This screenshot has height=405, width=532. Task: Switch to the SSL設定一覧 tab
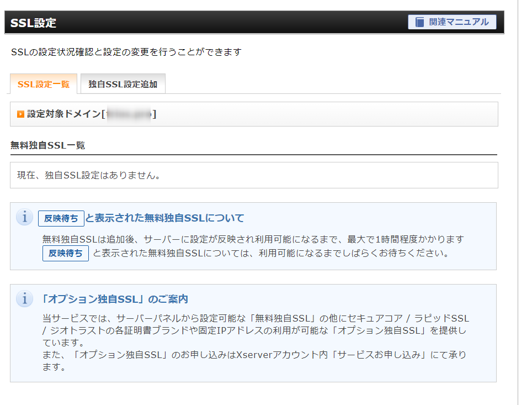click(x=44, y=84)
